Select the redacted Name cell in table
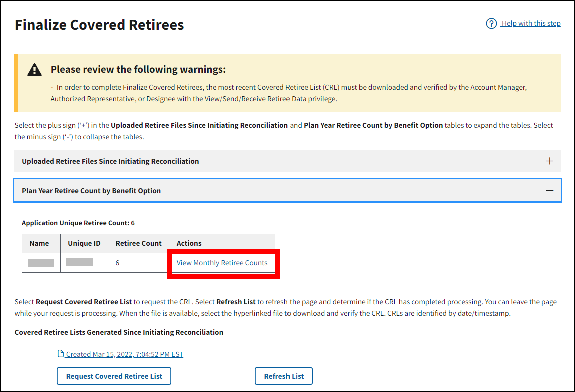575x392 pixels. pos(41,263)
